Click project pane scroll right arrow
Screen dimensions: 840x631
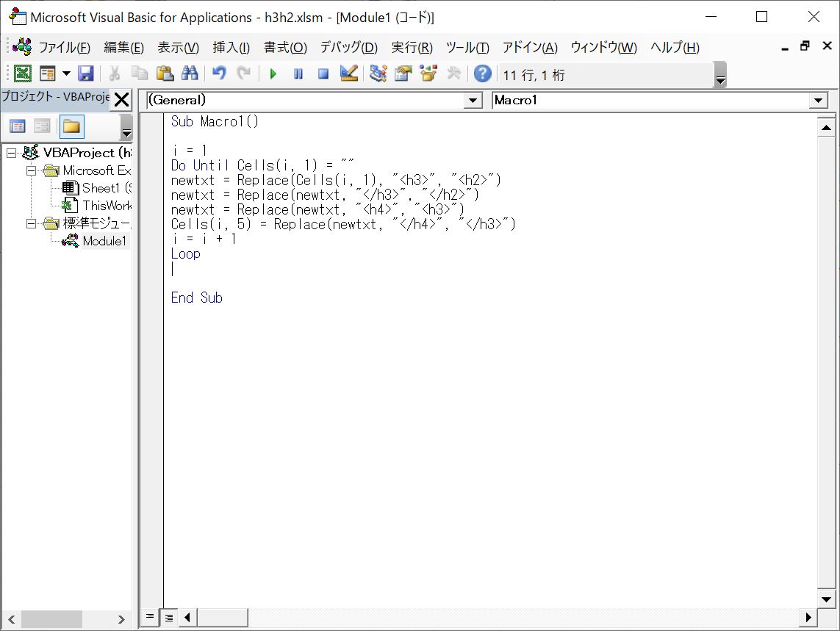coord(121,620)
